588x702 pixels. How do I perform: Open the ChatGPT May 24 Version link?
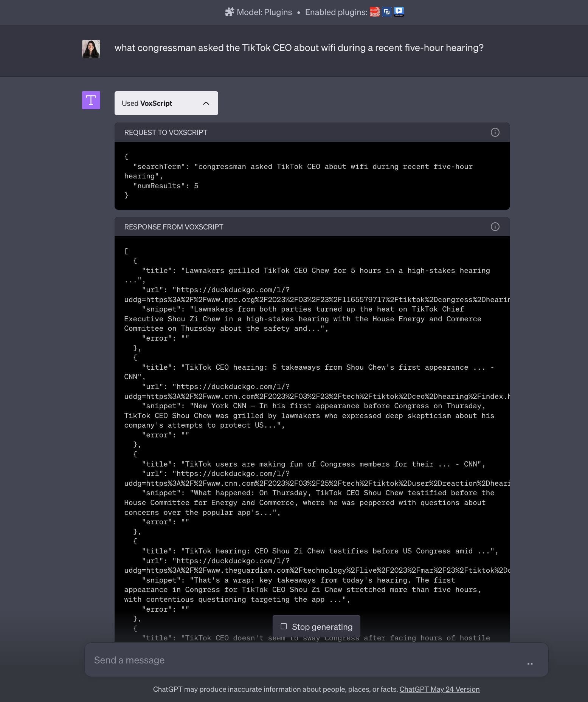click(439, 689)
